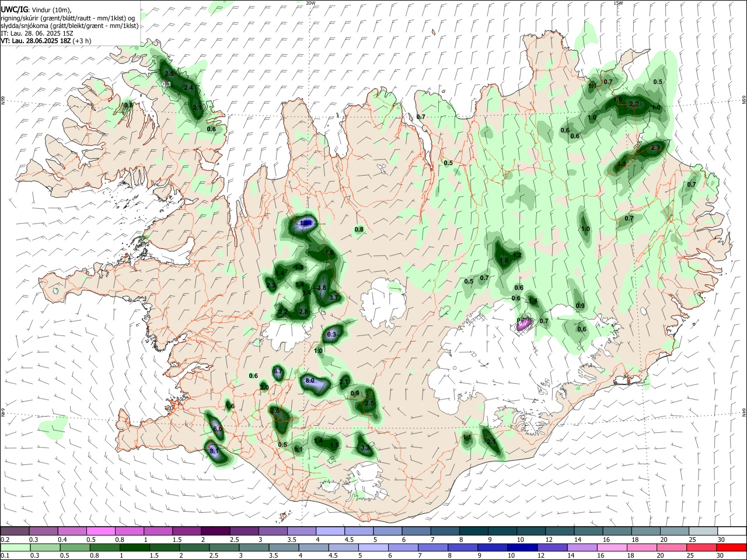Select the 2.8 precipitation value
This screenshot has width=747, height=560.
coord(303,312)
